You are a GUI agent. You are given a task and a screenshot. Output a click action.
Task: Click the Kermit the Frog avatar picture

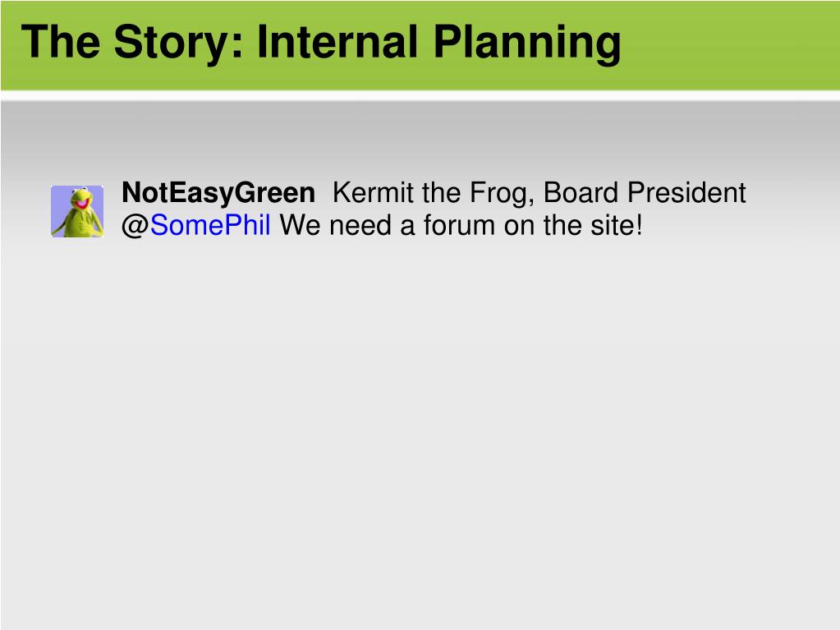tap(77, 211)
